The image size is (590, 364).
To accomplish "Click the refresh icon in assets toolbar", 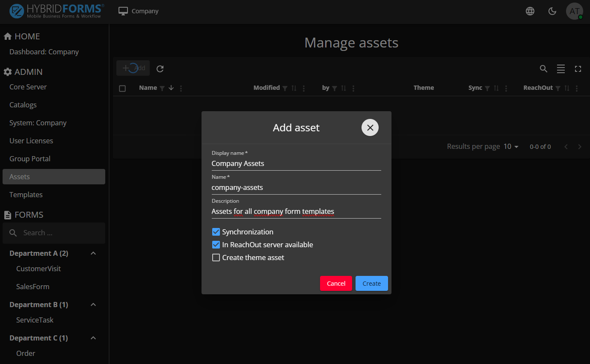I will [160, 68].
